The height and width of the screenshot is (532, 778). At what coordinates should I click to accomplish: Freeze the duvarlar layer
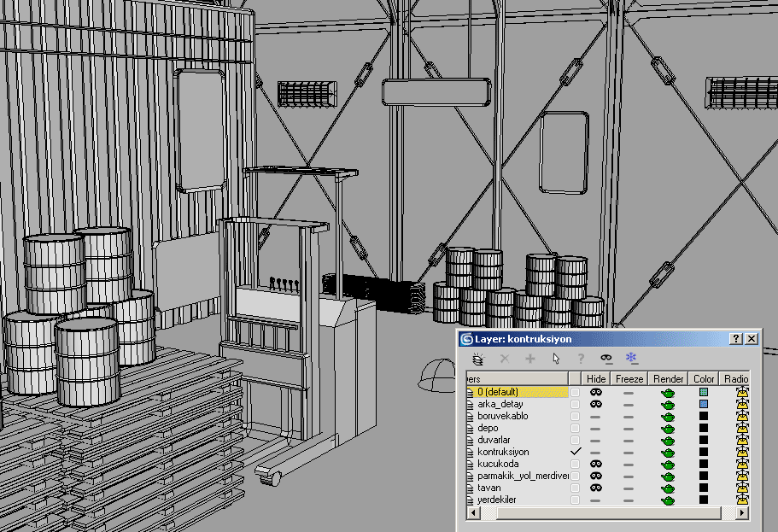[x=629, y=440]
